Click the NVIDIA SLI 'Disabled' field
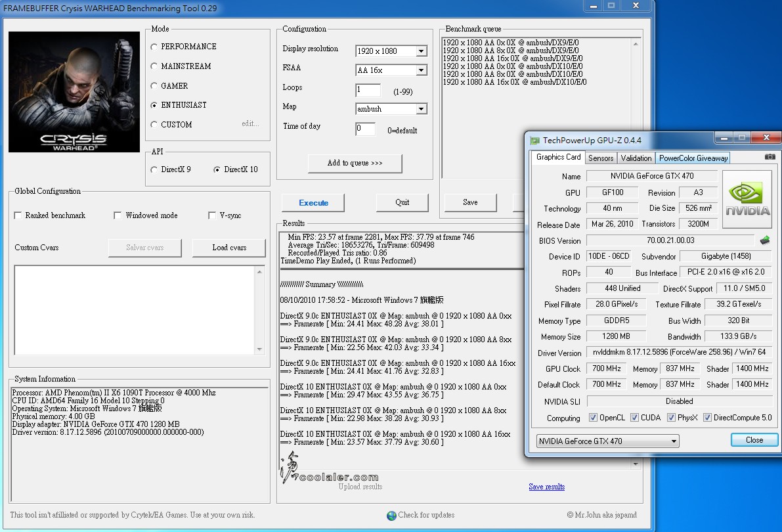This screenshot has width=782, height=532. [x=679, y=401]
